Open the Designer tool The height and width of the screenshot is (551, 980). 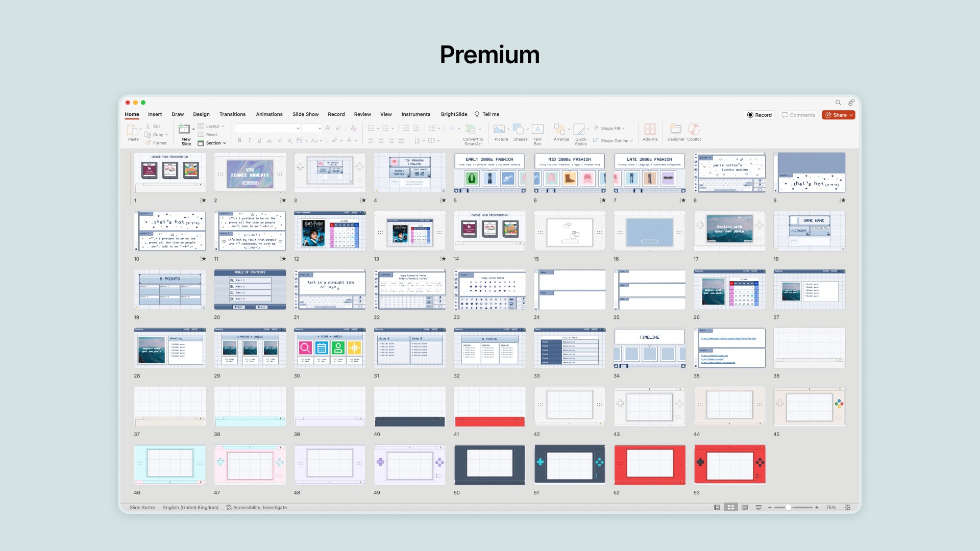pos(675,129)
